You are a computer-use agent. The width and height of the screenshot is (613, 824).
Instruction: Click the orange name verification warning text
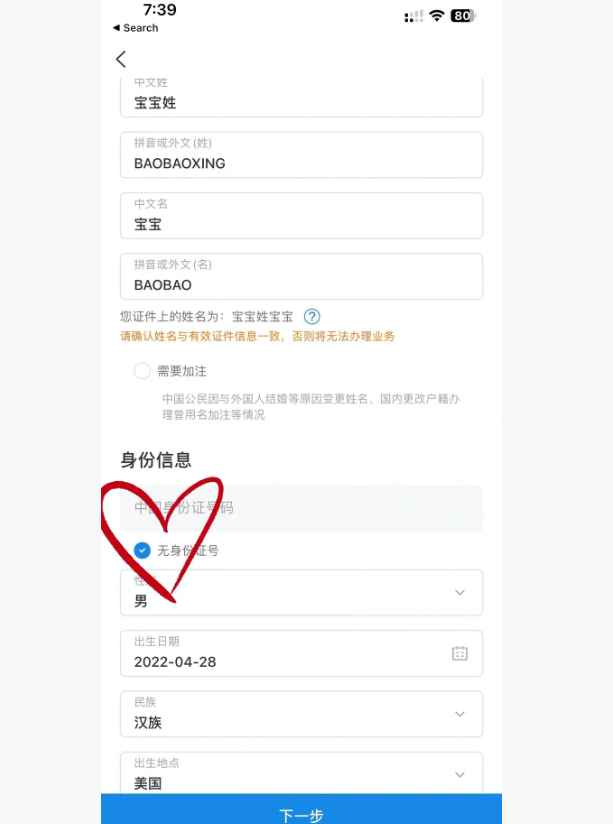tap(257, 336)
